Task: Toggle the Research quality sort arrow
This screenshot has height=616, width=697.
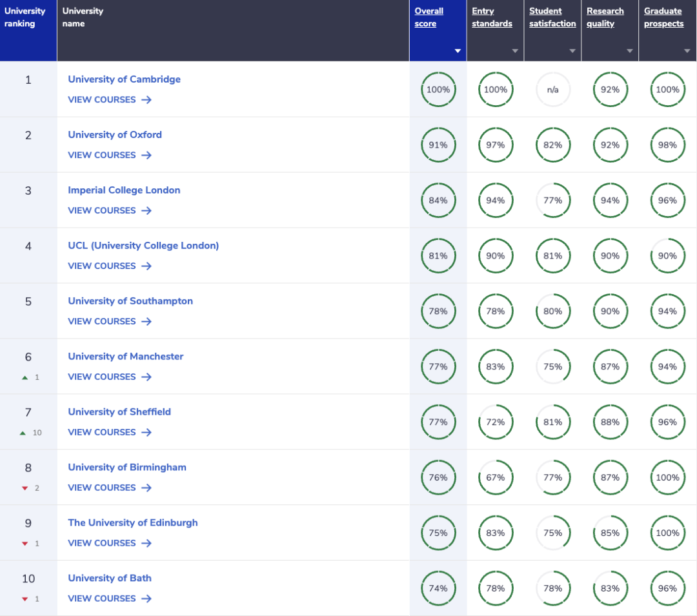Action: 630,51
